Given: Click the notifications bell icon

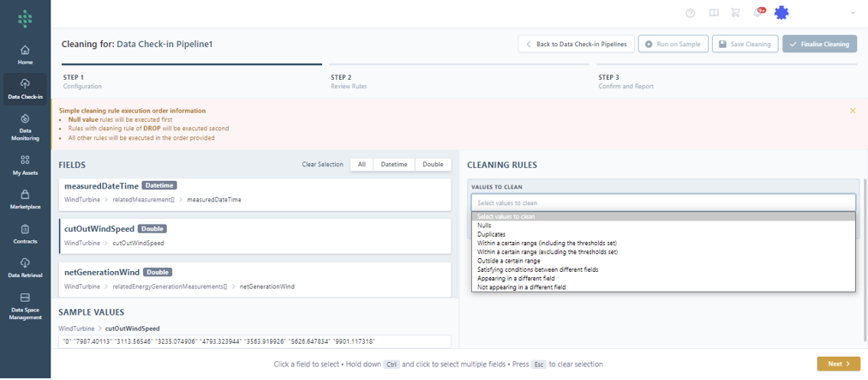Looking at the screenshot, I should pos(757,13).
